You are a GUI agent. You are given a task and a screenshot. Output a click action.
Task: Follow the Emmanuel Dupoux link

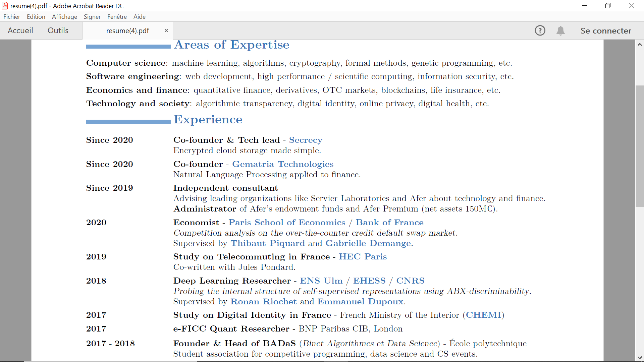pyautogui.click(x=360, y=302)
